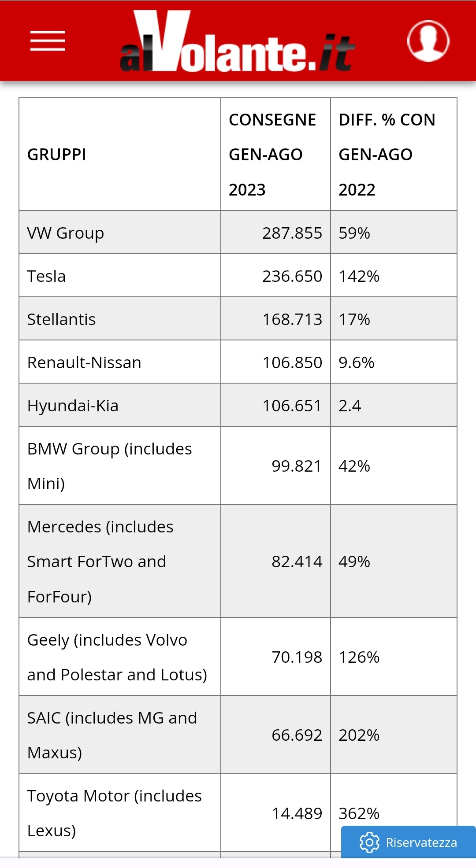The height and width of the screenshot is (868, 476).
Task: Select the Tesla row name
Action: coord(46,276)
